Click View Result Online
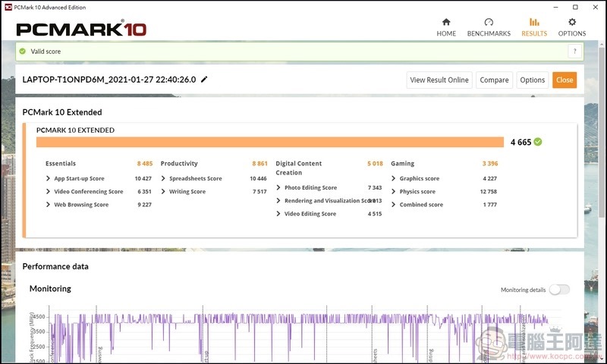Screen dimensions: 607x364 (439, 80)
